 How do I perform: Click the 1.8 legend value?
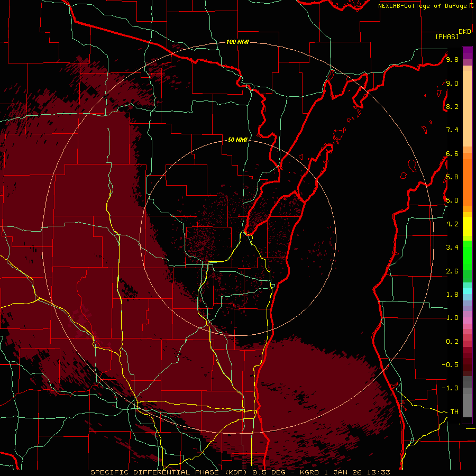point(452,295)
